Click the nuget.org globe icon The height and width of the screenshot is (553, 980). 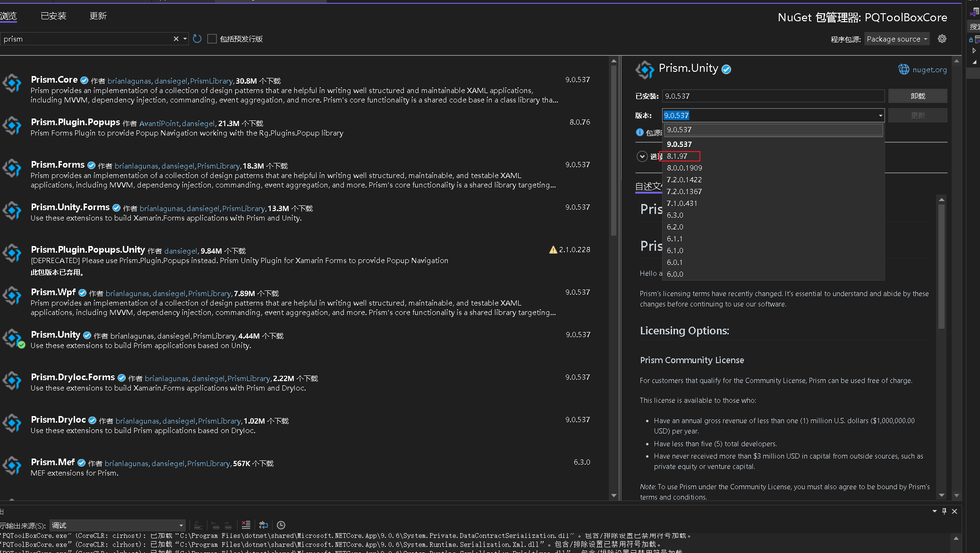(903, 69)
